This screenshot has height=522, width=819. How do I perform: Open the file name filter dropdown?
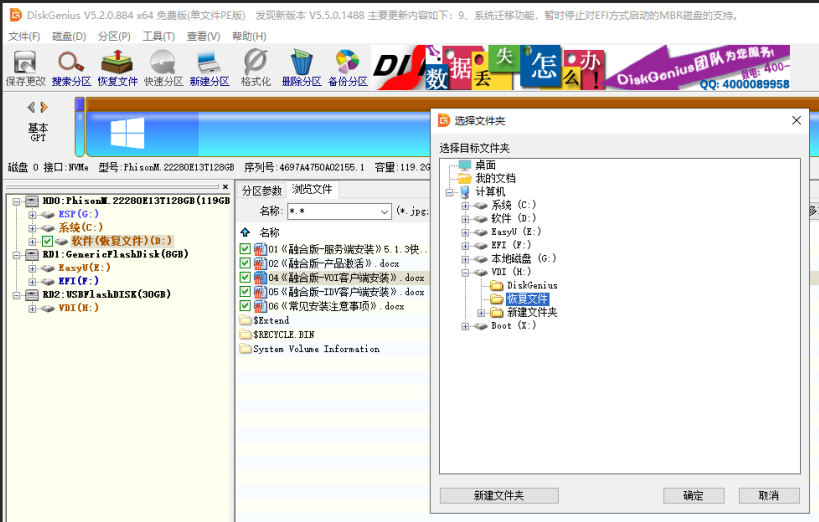tap(384, 211)
